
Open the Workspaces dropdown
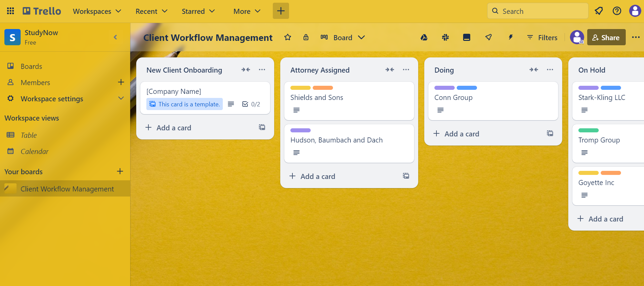point(97,11)
